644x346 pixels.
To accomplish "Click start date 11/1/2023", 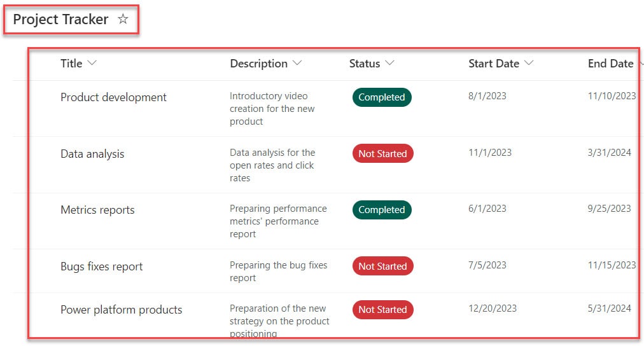I will point(490,153).
